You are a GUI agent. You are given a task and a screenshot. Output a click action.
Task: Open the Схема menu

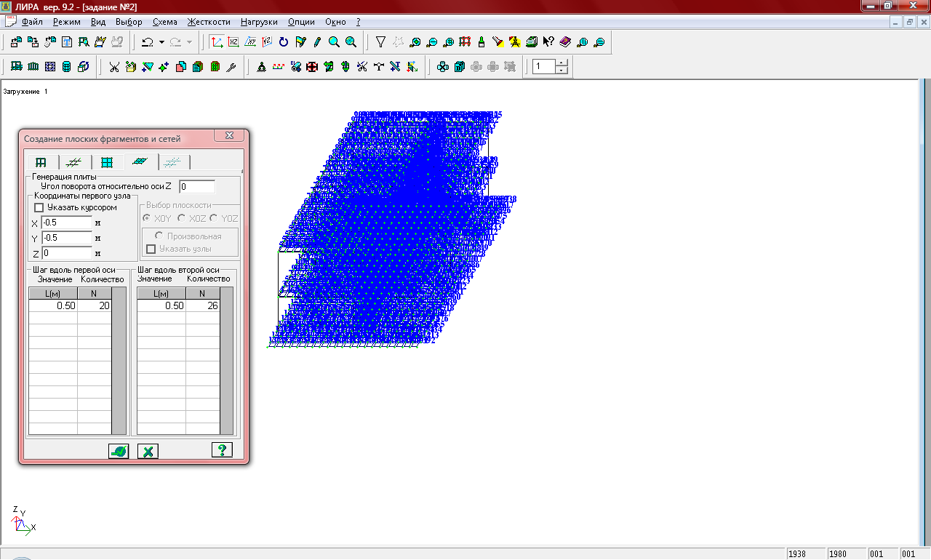coord(164,22)
